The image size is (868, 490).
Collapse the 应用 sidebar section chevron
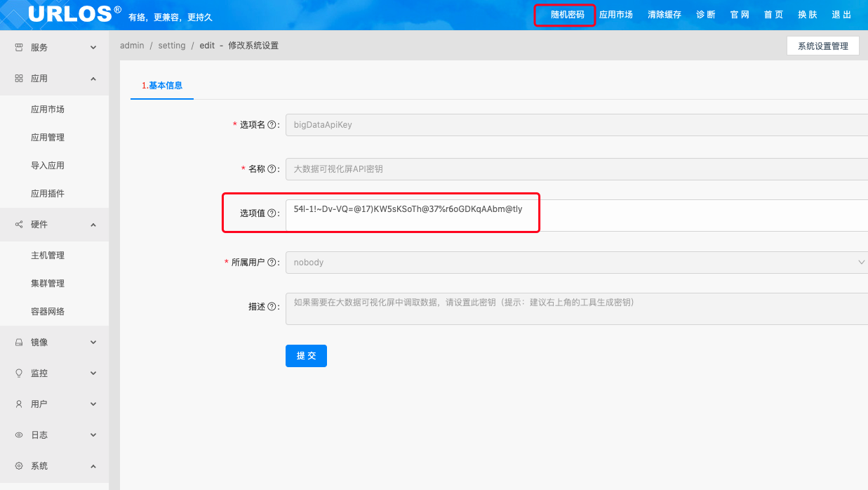pos(93,79)
